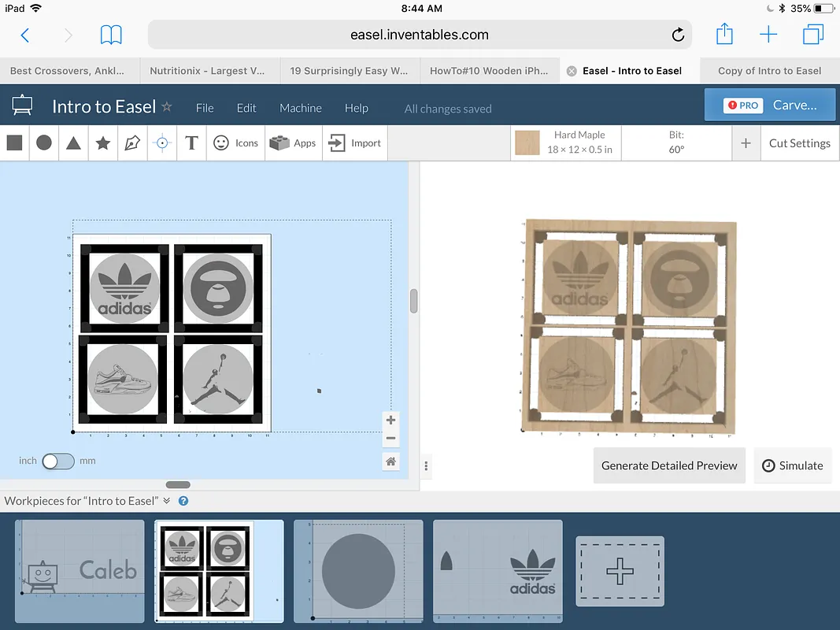The image size is (840, 630).
Task: Reset canvas view with home icon
Action: point(391,461)
